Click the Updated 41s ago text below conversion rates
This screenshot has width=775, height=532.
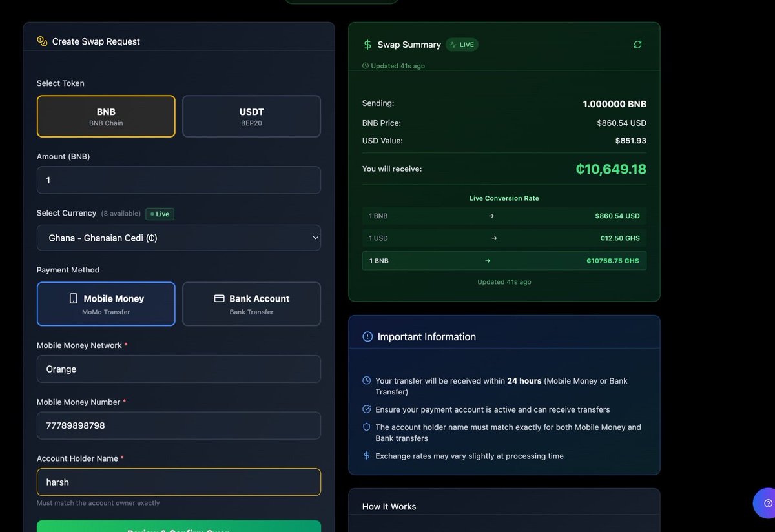(504, 282)
